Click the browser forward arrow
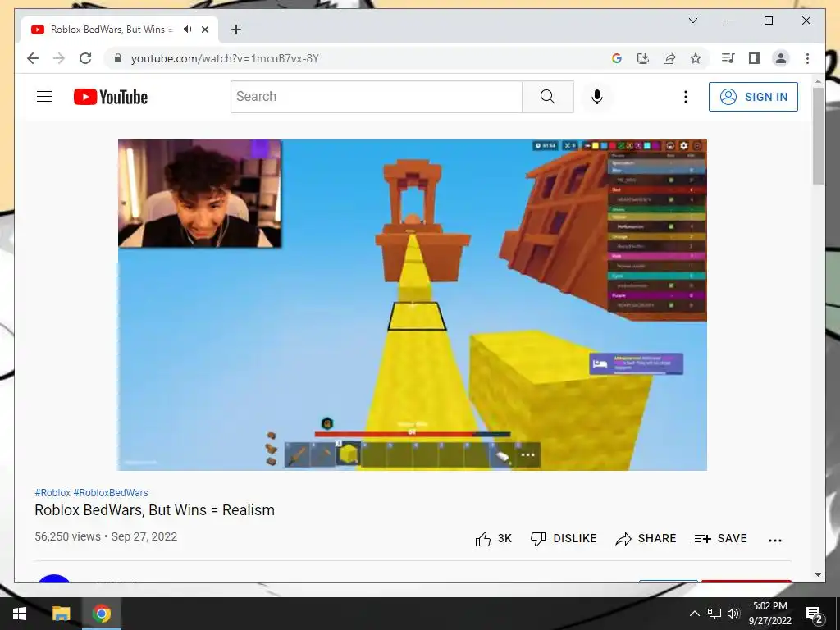 tap(59, 58)
